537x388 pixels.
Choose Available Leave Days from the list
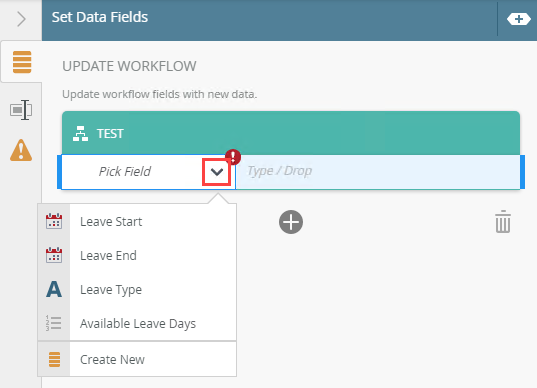click(x=137, y=323)
